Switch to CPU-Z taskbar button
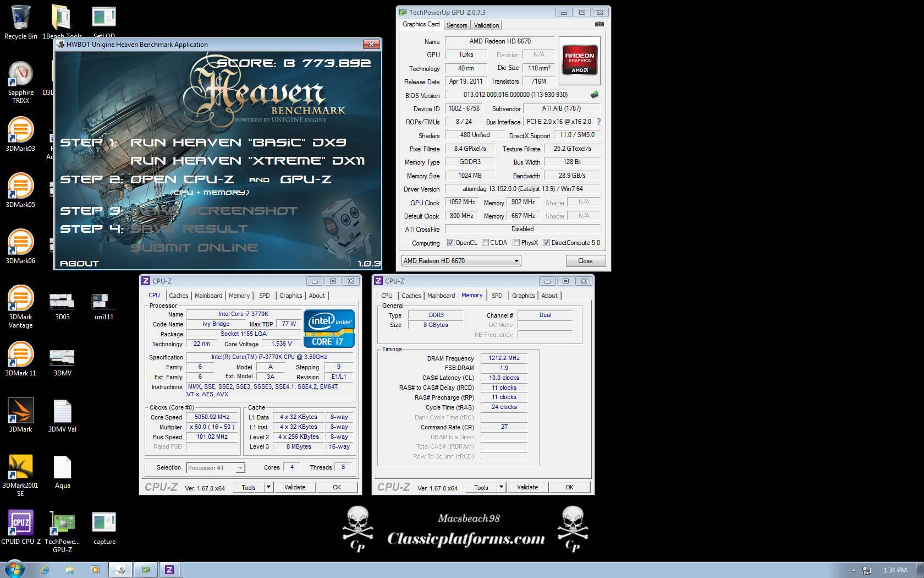924x578 pixels. pos(169,570)
